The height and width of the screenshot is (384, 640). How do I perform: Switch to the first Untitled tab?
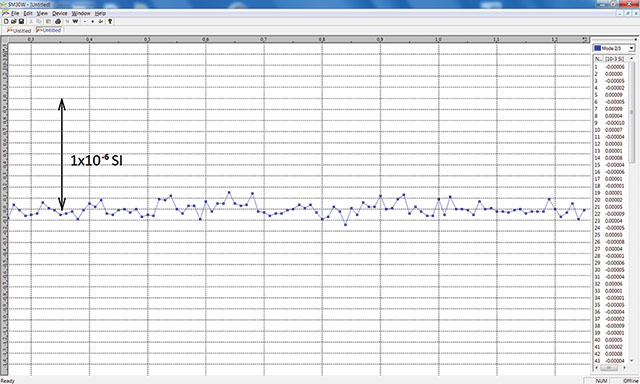click(x=19, y=31)
